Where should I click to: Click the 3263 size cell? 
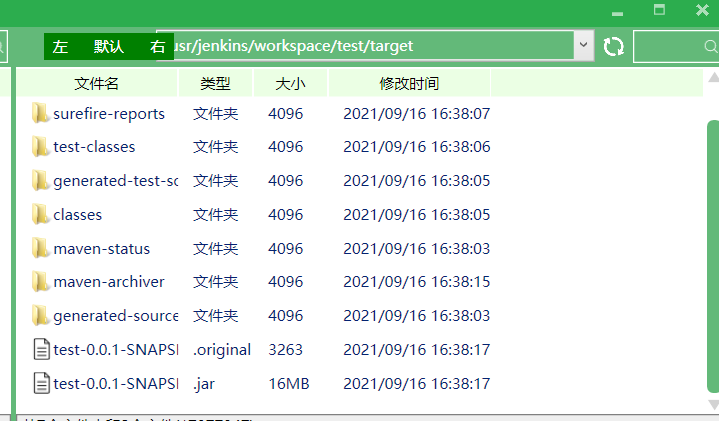pyautogui.click(x=285, y=349)
